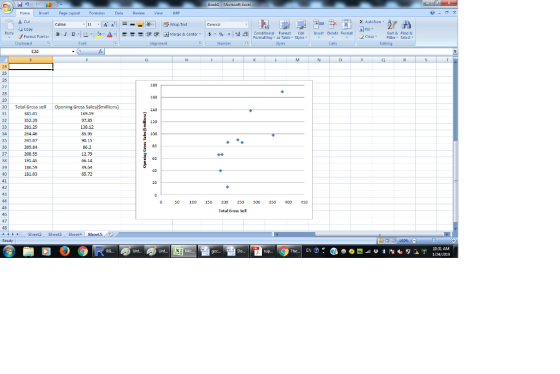
Task: Open Find & Select options
Action: coord(406,29)
